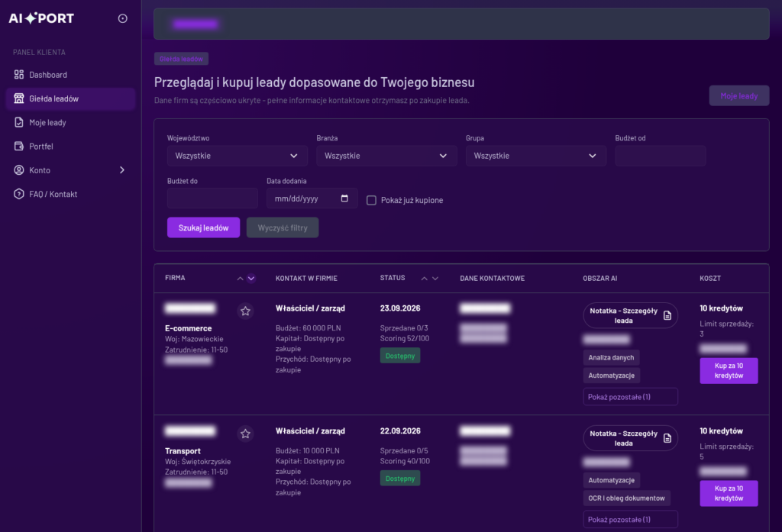Open the calendar picker icon in Data dodania
The height and width of the screenshot is (532, 782).
(344, 198)
